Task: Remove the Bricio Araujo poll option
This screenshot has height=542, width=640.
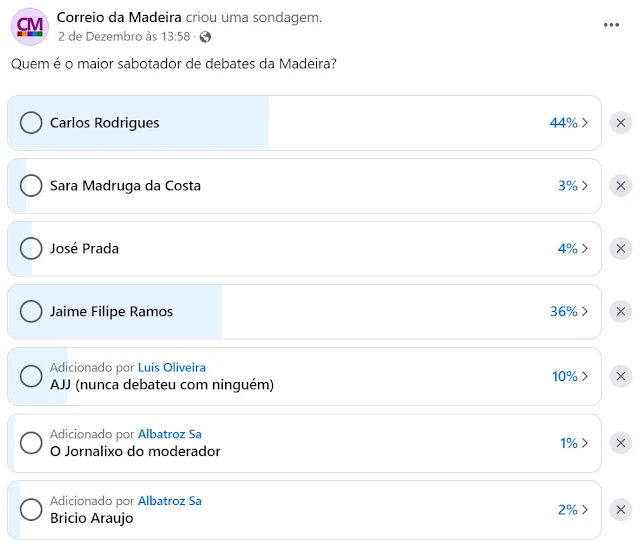Action: tap(621, 510)
